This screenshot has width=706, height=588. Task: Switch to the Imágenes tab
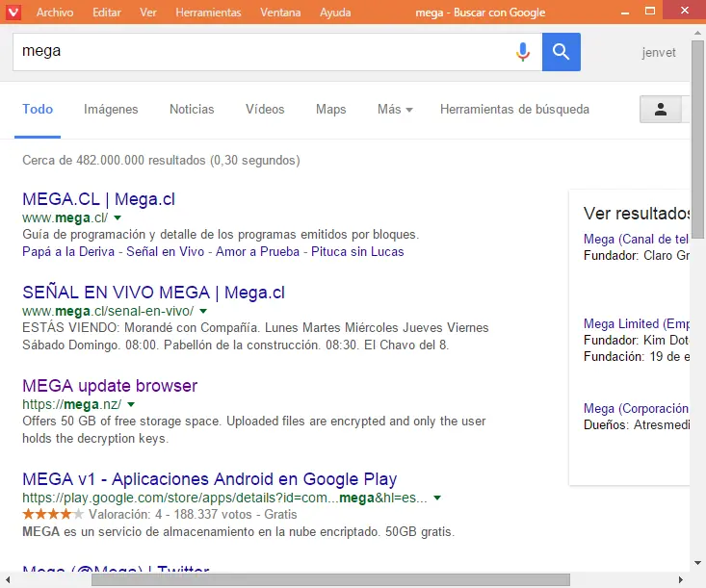click(111, 110)
